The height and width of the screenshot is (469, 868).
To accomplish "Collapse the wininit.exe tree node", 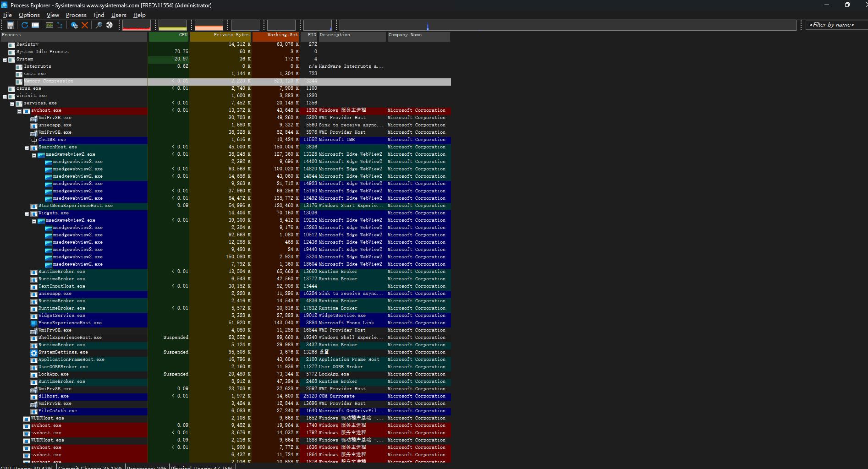I will pyautogui.click(x=5, y=97).
